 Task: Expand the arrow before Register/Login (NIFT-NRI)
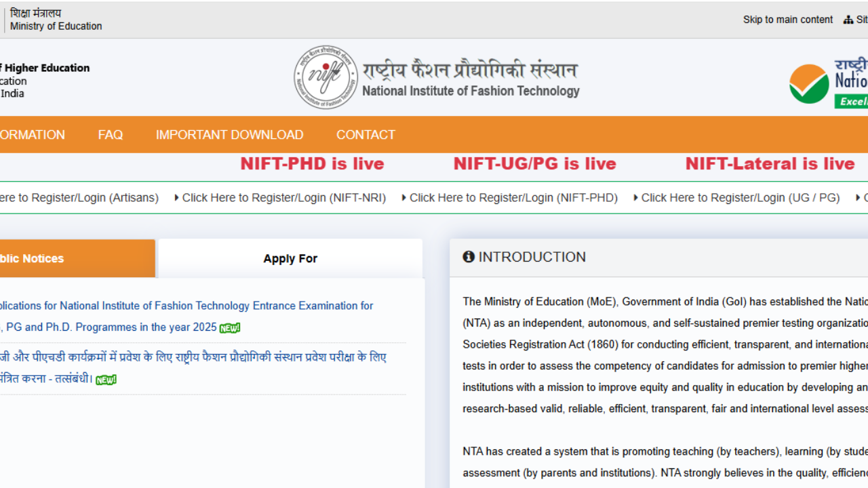tap(177, 197)
